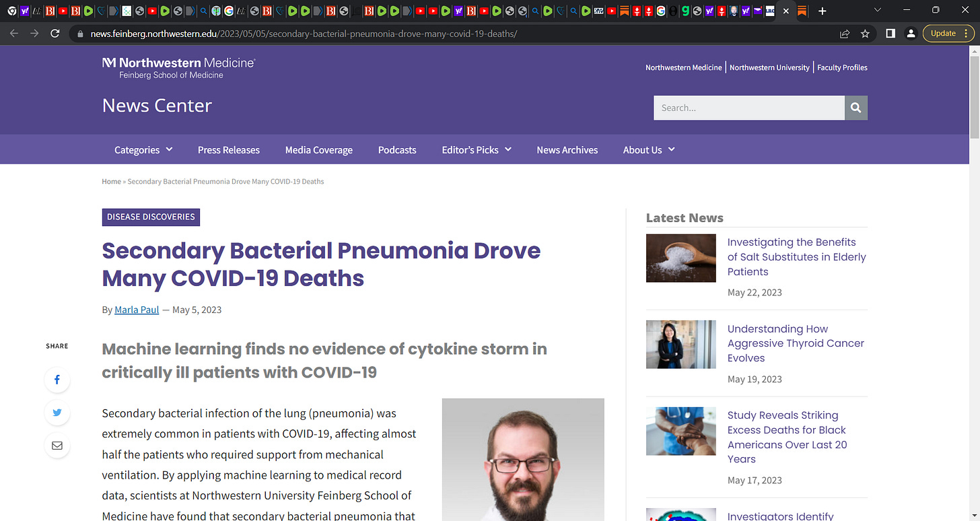Share this page using the address bar icon
This screenshot has width=980, height=521.
click(x=845, y=34)
